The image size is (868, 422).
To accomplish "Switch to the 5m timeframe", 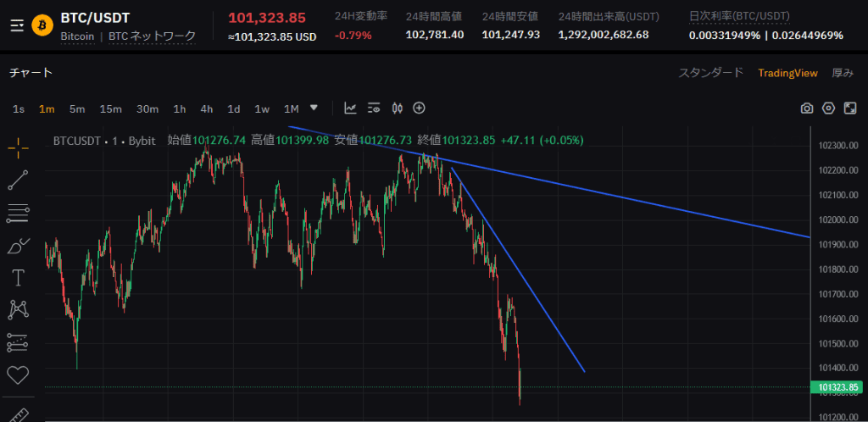I will pyautogui.click(x=77, y=108).
